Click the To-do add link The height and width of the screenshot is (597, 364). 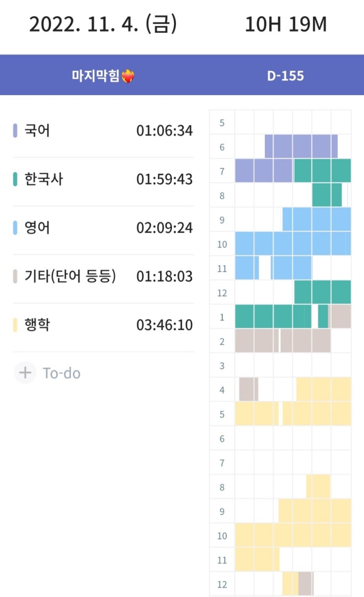click(62, 373)
